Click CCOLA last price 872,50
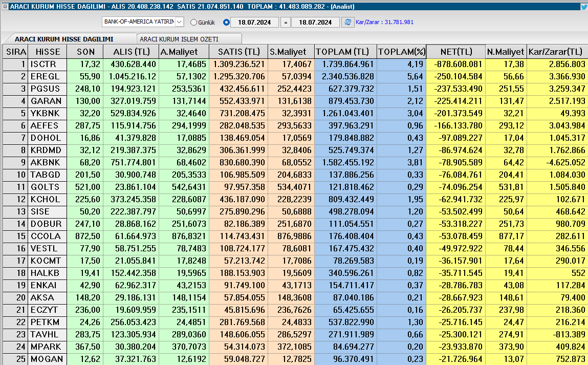Image resolution: width=588 pixels, height=365 pixels. tap(88, 237)
